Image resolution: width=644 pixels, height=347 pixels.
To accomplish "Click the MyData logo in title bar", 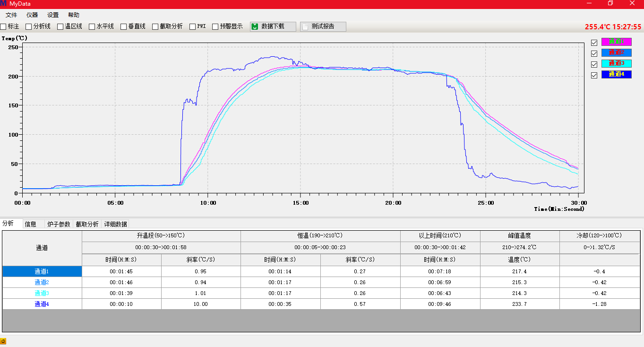I will click(4, 3).
